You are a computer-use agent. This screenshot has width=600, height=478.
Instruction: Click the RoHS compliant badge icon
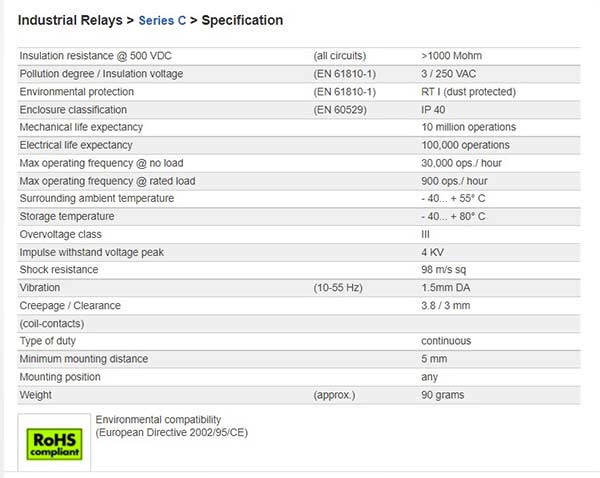tap(54, 444)
